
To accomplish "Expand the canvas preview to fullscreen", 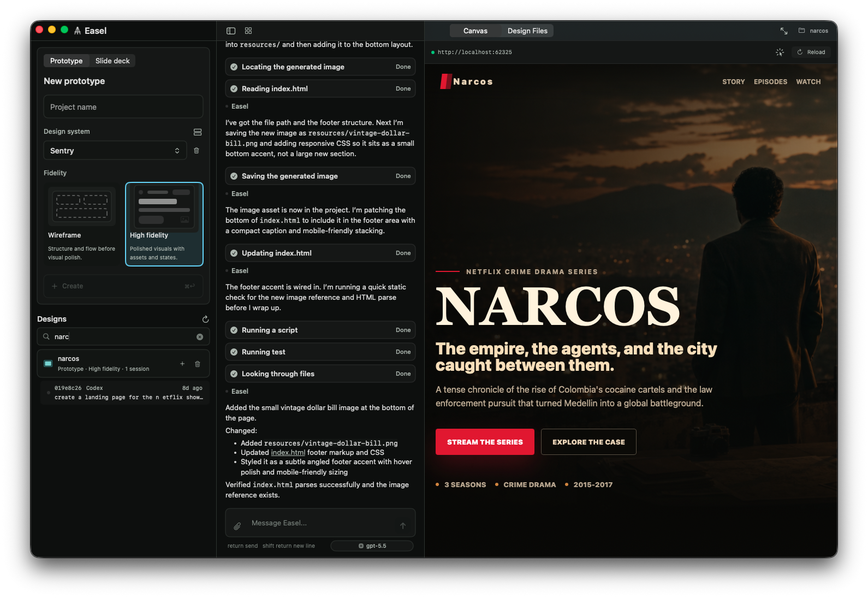I will point(784,31).
